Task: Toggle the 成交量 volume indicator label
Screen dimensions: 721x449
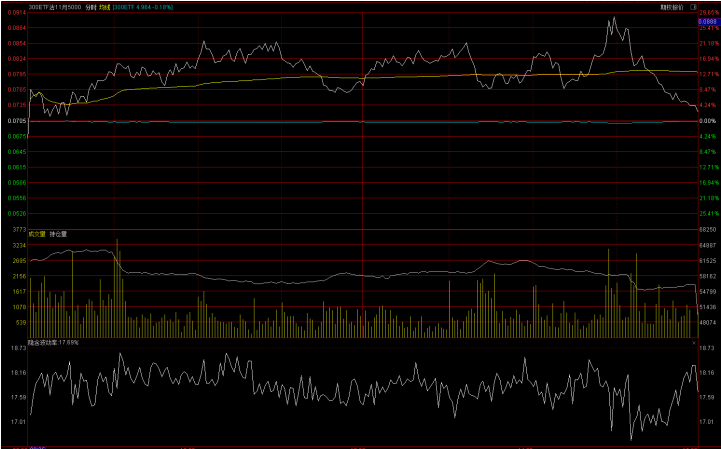Action: [x=37, y=234]
